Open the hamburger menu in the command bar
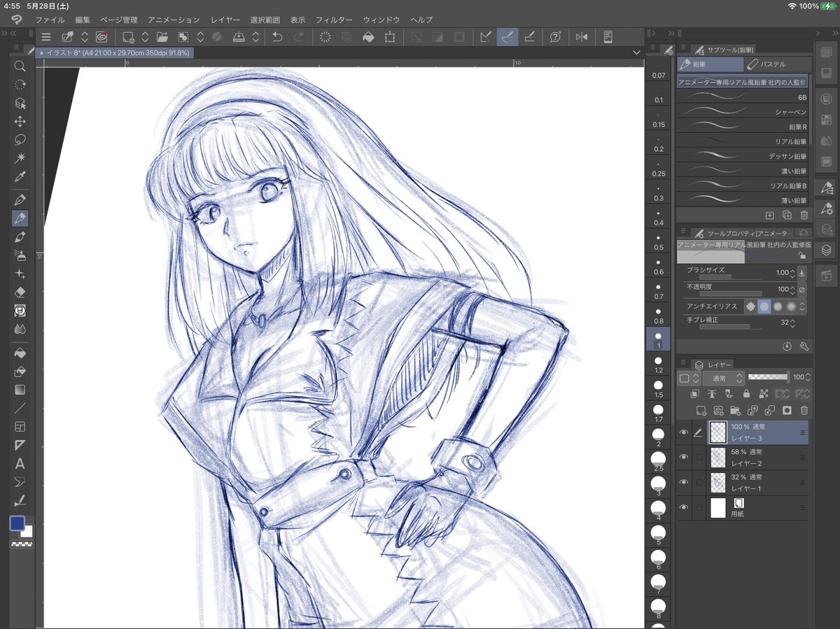This screenshot has height=629, width=840. coord(46,37)
